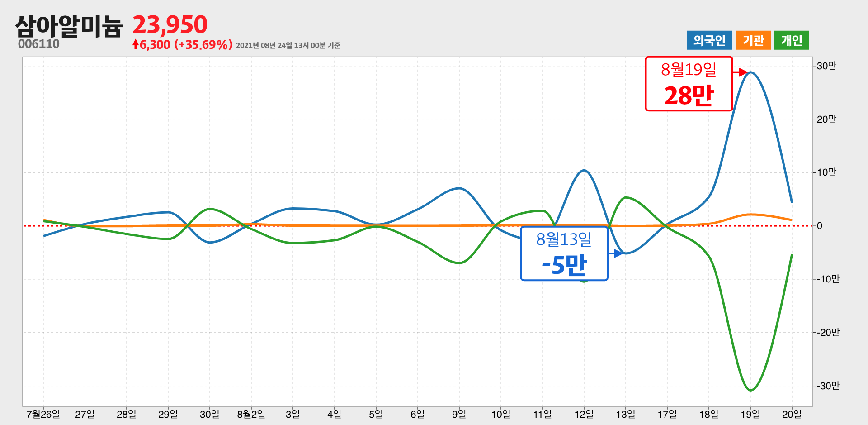Click the orange line bump above 19일
The width and height of the screenshot is (868, 425).
tap(750, 215)
